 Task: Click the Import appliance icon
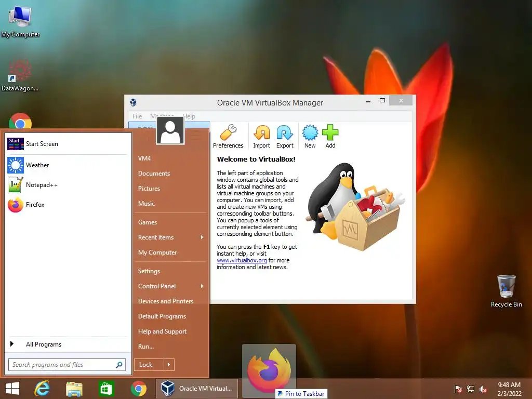(262, 132)
